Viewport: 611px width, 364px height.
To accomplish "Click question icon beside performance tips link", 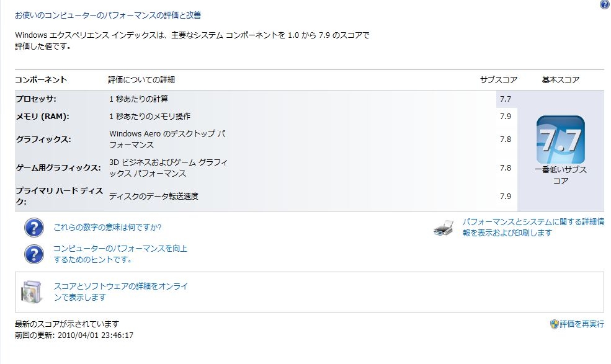I will 34,254.
